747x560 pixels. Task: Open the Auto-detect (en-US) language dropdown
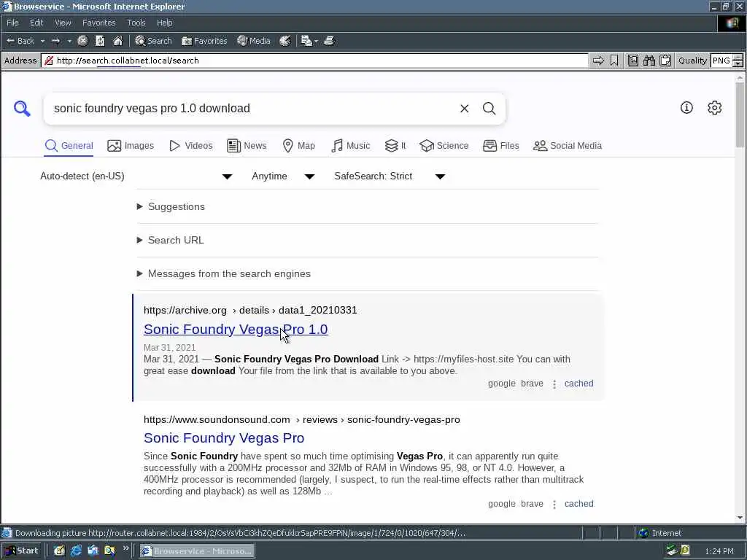136,176
